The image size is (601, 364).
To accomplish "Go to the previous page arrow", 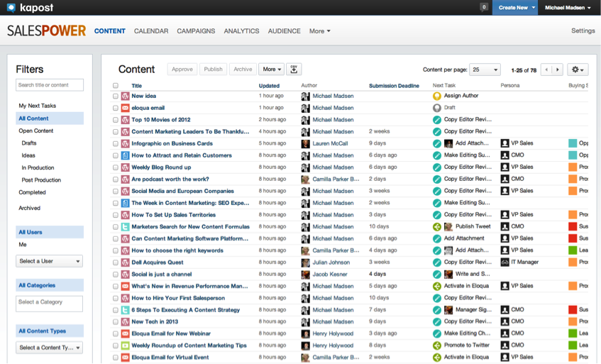I will [546, 70].
